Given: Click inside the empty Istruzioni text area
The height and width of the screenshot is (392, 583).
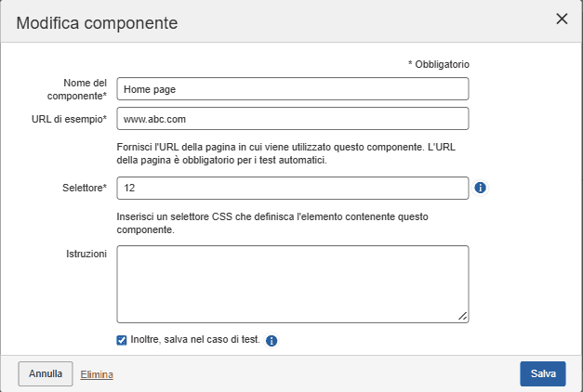Looking at the screenshot, I should [x=292, y=283].
